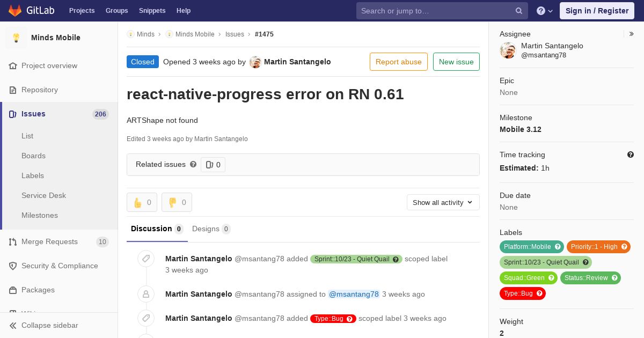Viewport: 644px width, 338px height.
Task: Open the Groups menu
Action: pos(117,11)
